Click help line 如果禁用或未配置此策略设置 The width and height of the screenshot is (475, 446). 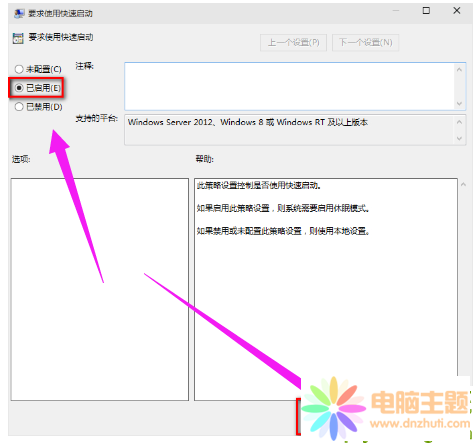[x=283, y=231]
